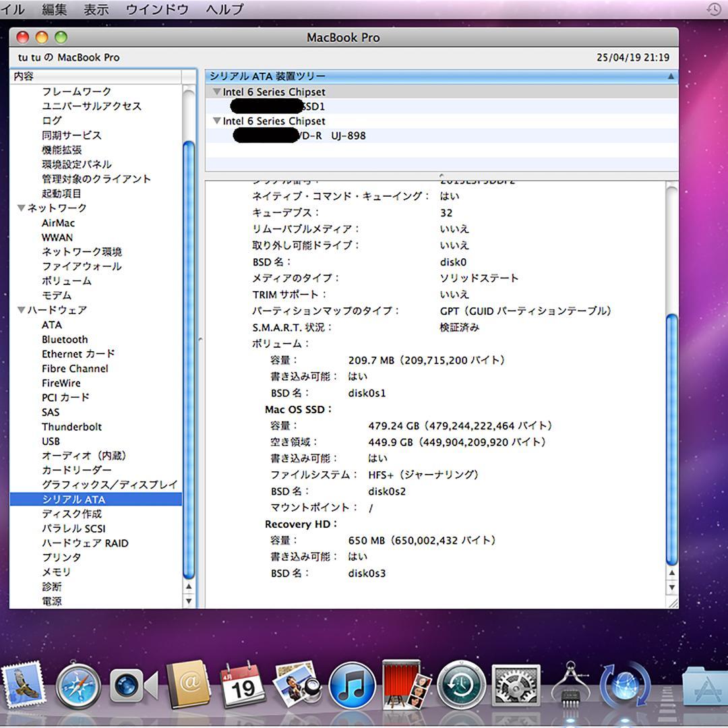This screenshot has width=728, height=728.
Task: Collapse the ハードウェア section in the sidebar
Action: (x=21, y=310)
